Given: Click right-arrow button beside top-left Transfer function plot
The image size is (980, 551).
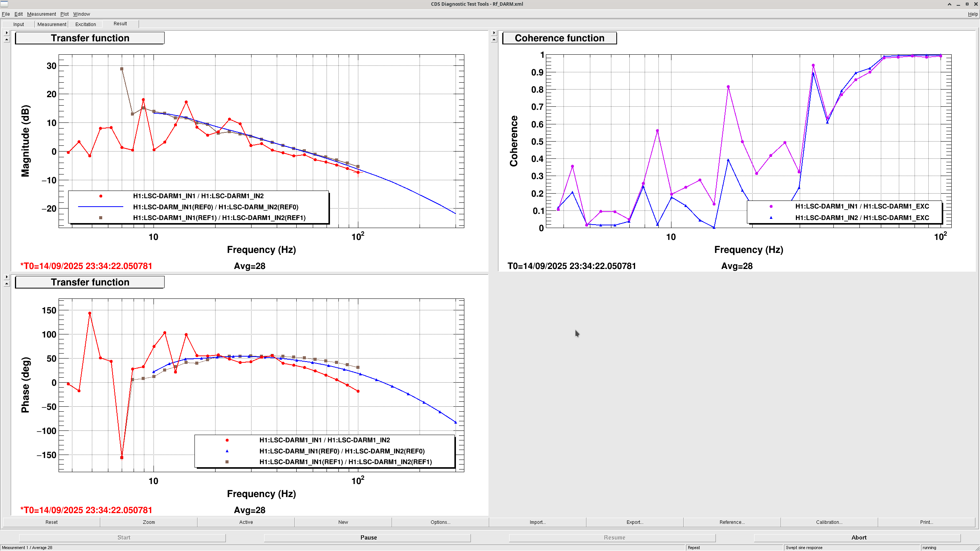Looking at the screenshot, I should [x=7, y=33].
